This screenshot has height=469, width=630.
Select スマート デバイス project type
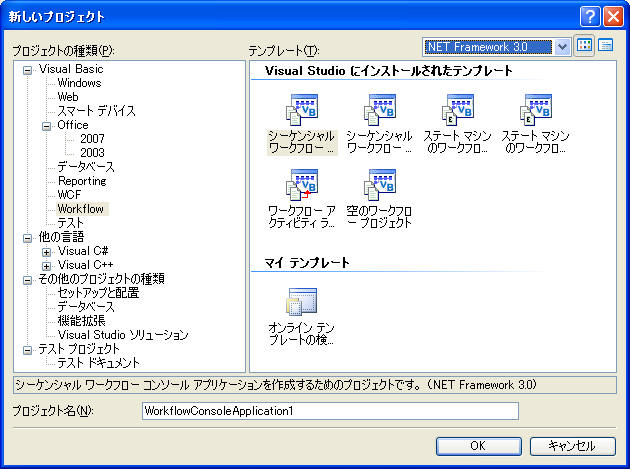coord(96,111)
